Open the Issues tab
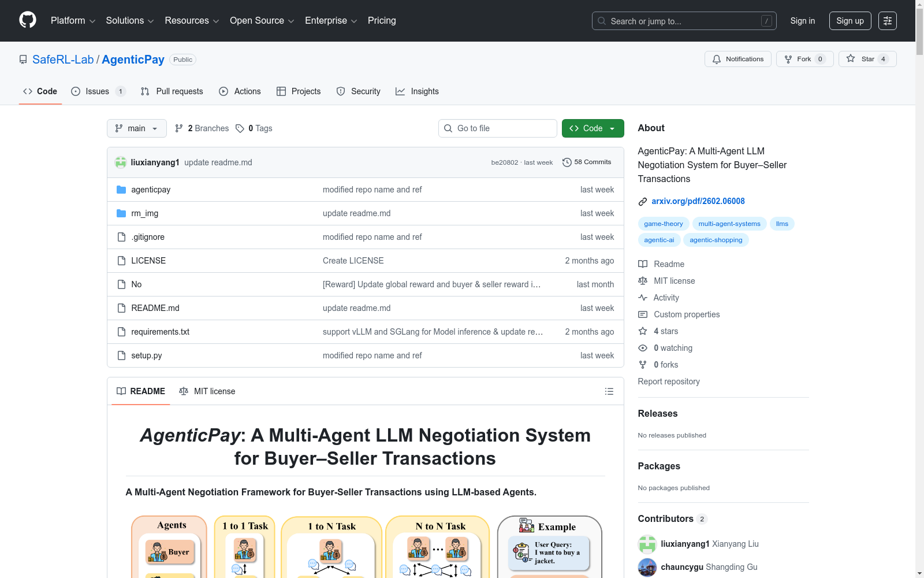The image size is (924, 578). coord(98,91)
